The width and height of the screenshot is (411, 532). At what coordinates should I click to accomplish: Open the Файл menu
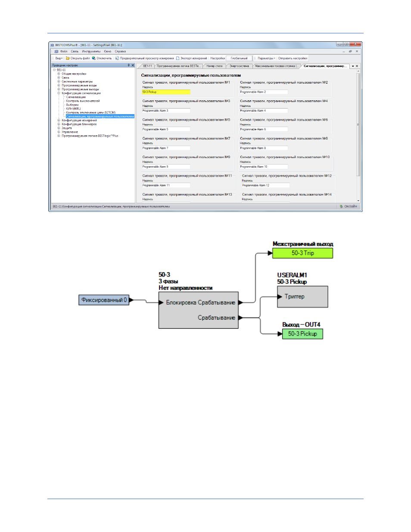click(x=64, y=51)
